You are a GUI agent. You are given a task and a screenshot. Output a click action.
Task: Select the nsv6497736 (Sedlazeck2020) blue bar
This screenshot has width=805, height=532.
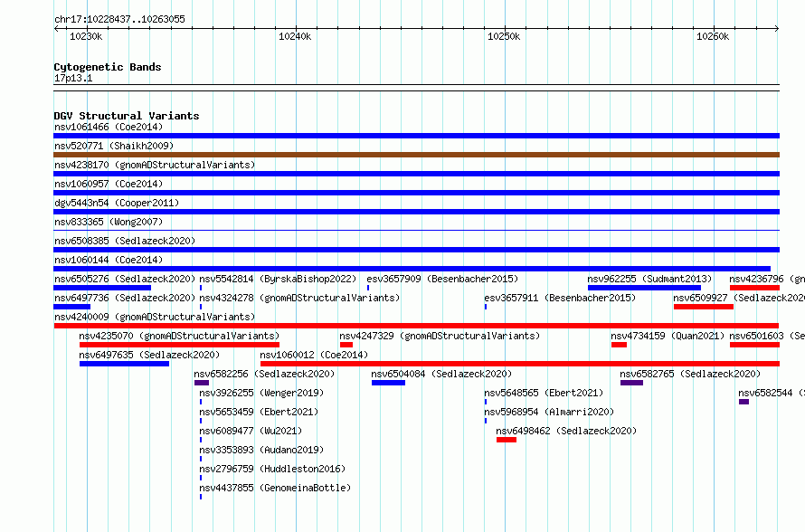tap(71, 307)
